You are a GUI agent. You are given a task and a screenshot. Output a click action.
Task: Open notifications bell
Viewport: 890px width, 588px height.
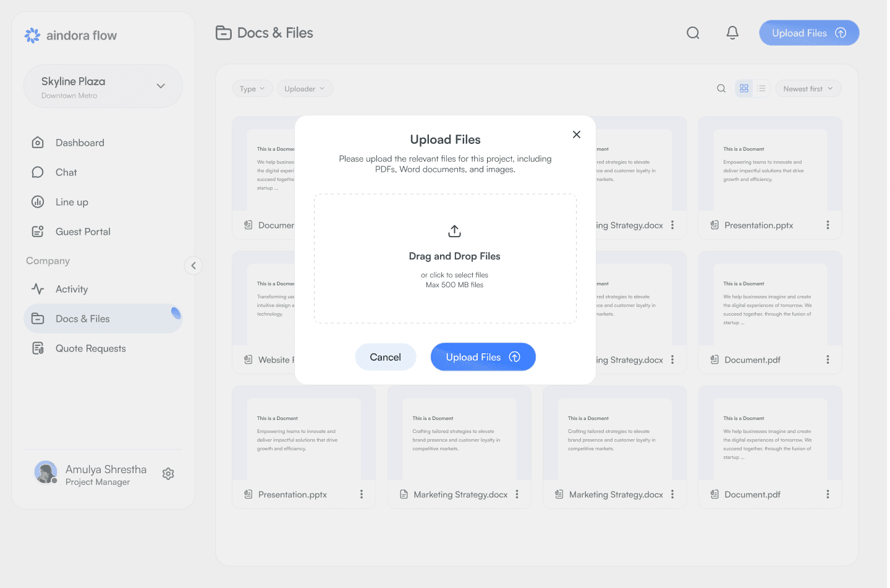(x=732, y=33)
